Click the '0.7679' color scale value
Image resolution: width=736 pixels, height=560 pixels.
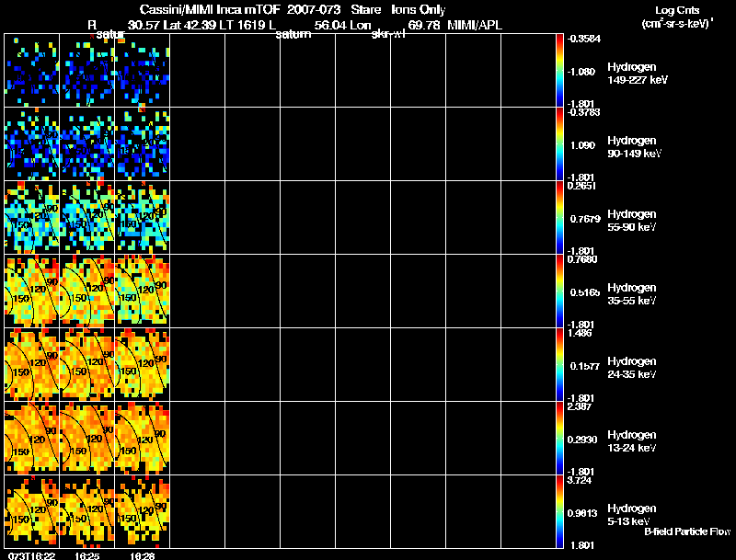(x=585, y=219)
